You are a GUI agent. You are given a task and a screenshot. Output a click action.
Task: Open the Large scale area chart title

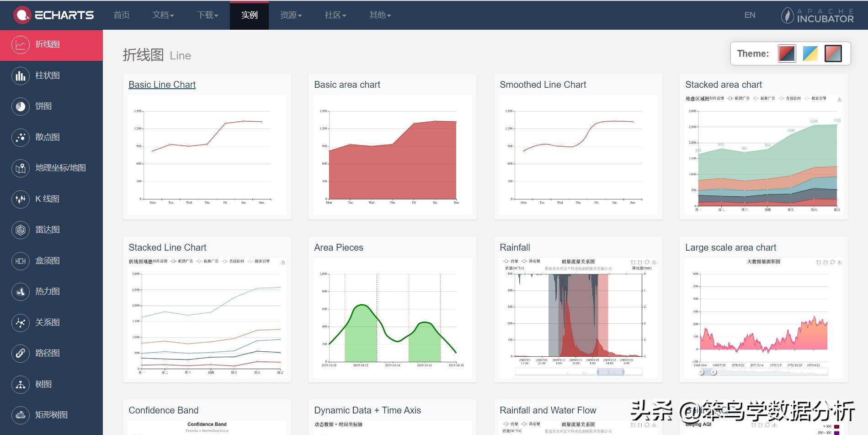click(730, 247)
